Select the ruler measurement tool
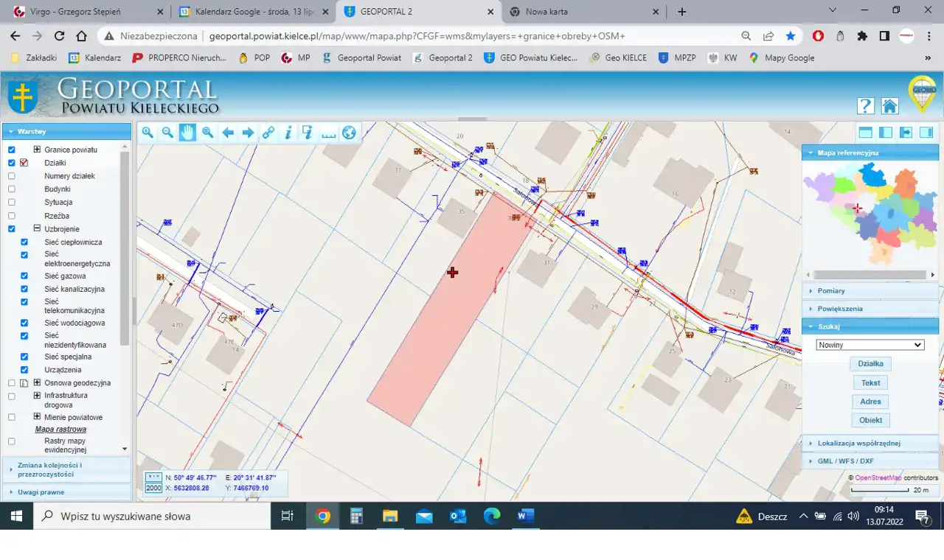Screen dimensions: 944x560 coord(328,133)
